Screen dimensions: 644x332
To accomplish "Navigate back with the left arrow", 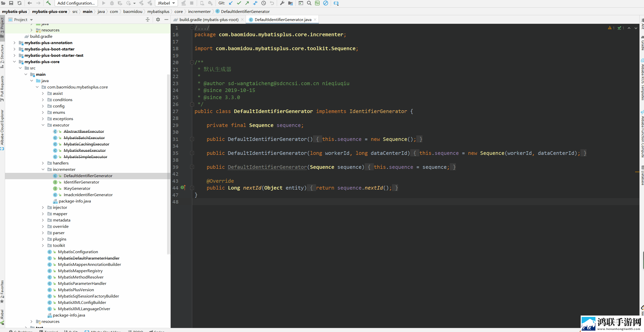I will [x=30, y=3].
